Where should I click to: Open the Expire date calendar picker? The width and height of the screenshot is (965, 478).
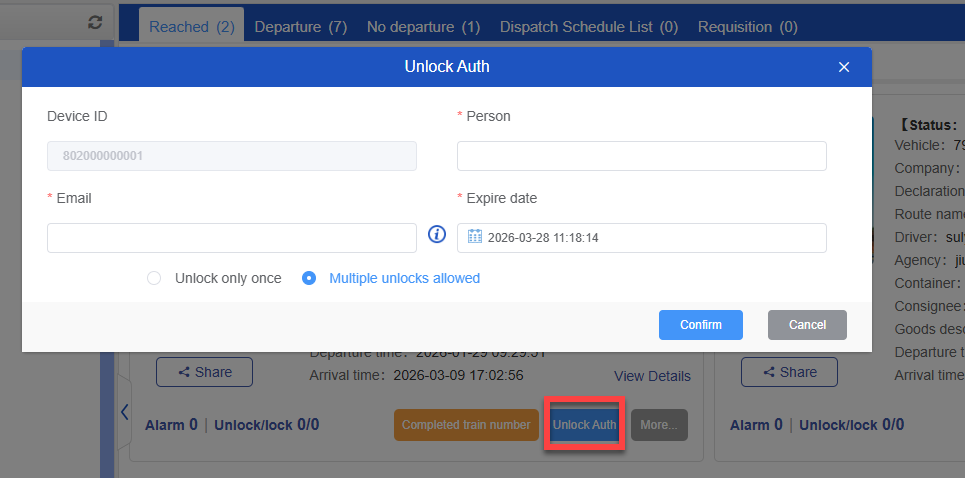pos(475,238)
